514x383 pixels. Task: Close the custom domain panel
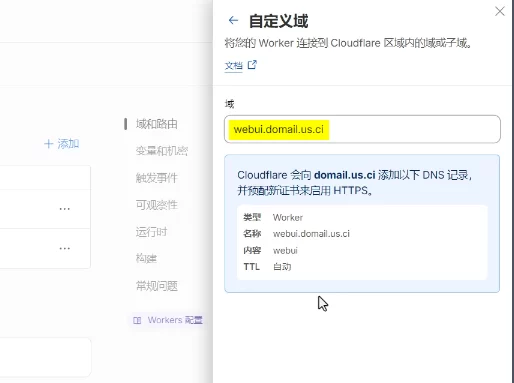pos(500,11)
